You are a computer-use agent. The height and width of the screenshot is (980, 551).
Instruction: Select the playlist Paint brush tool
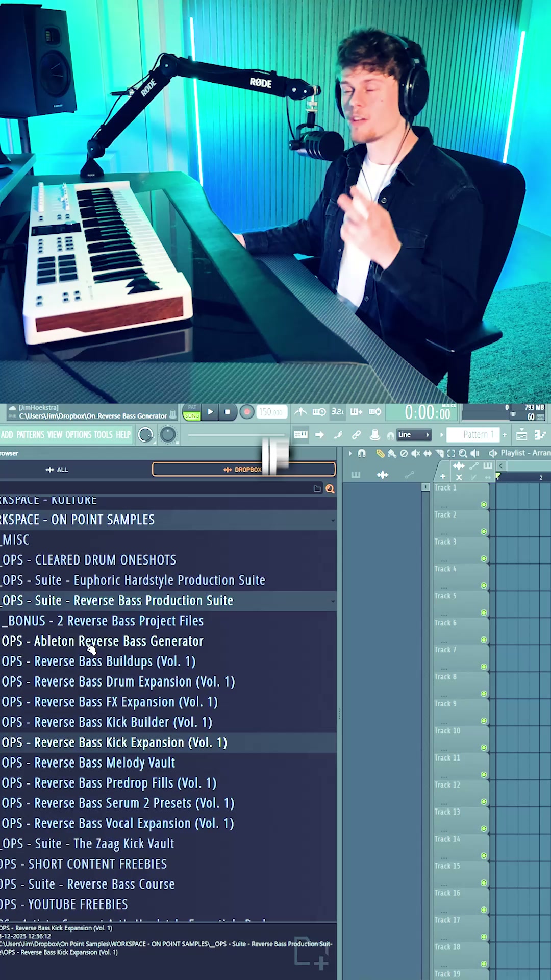[392, 453]
